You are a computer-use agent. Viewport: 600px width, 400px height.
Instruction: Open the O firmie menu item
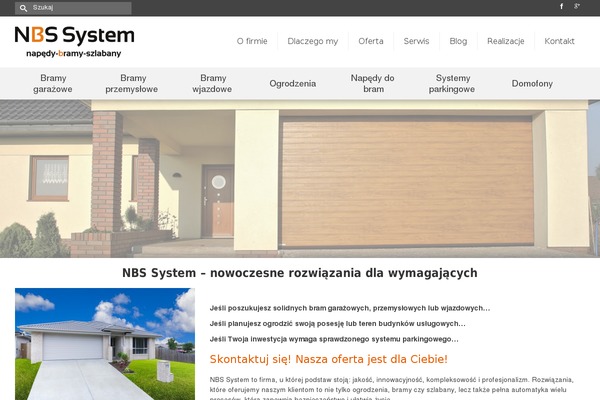(x=252, y=41)
